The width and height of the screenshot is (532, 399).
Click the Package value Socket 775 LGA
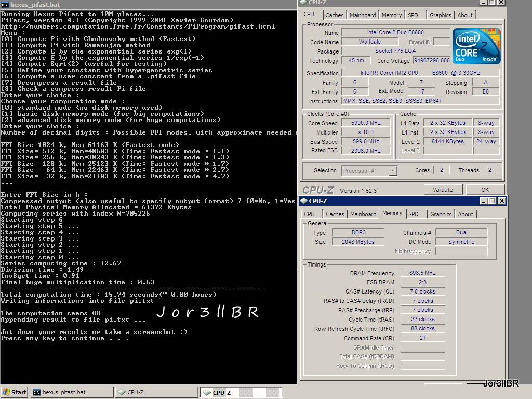click(x=395, y=51)
